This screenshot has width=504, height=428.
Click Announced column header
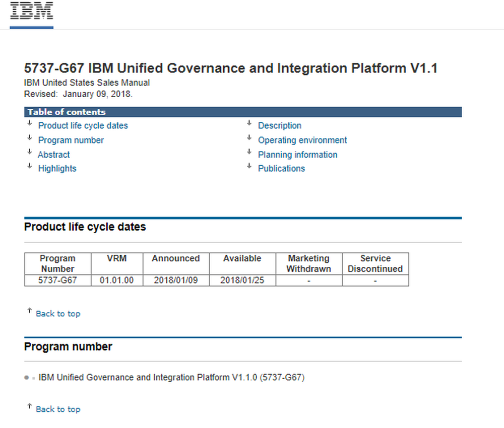(x=176, y=264)
